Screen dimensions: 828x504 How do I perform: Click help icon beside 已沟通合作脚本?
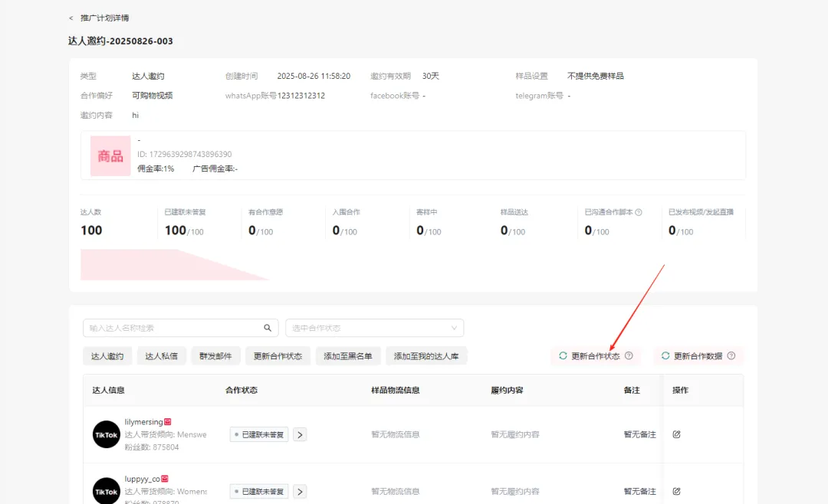point(639,212)
